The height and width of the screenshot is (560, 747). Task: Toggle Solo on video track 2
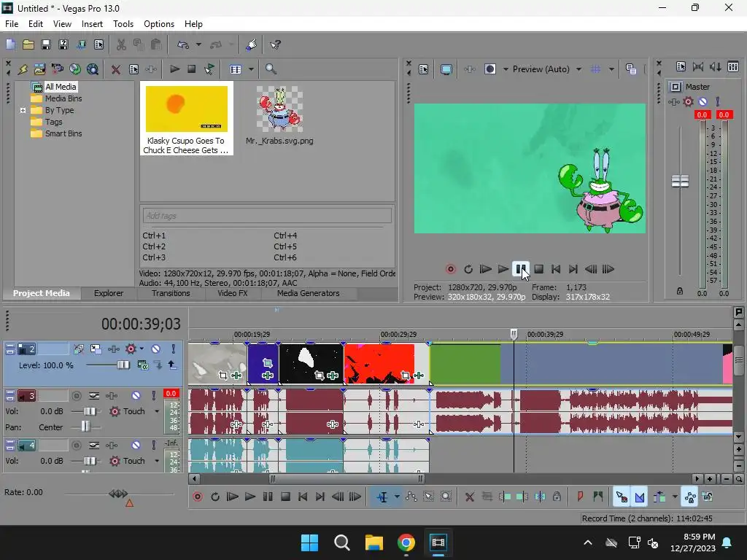click(174, 349)
